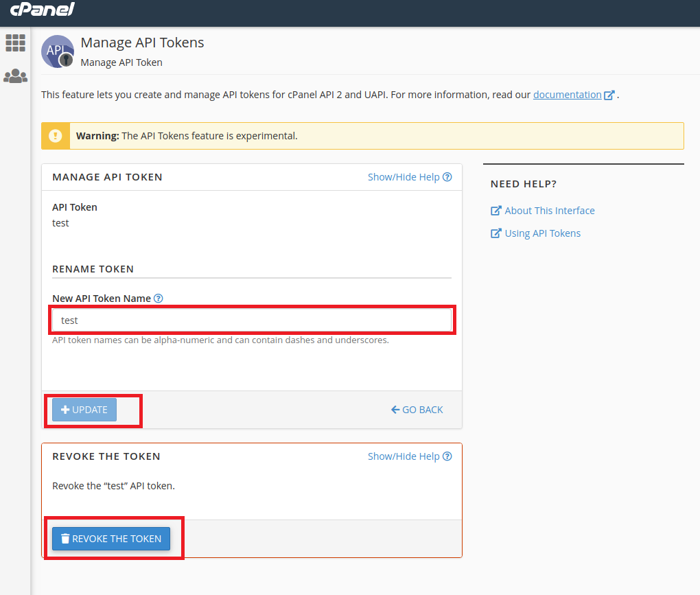700x595 pixels.
Task: Click inside the New API Token Name field
Action: pos(252,320)
